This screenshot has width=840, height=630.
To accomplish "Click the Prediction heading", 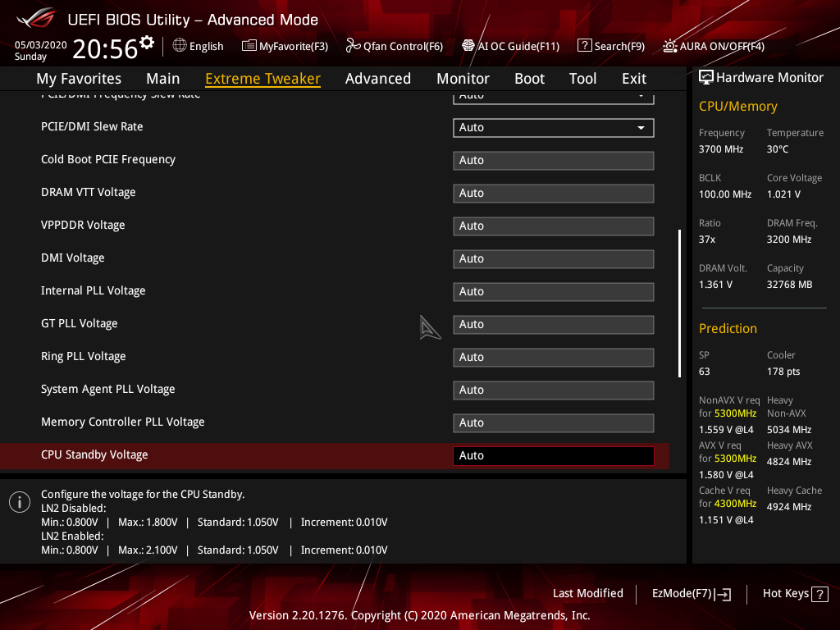I will 728,328.
